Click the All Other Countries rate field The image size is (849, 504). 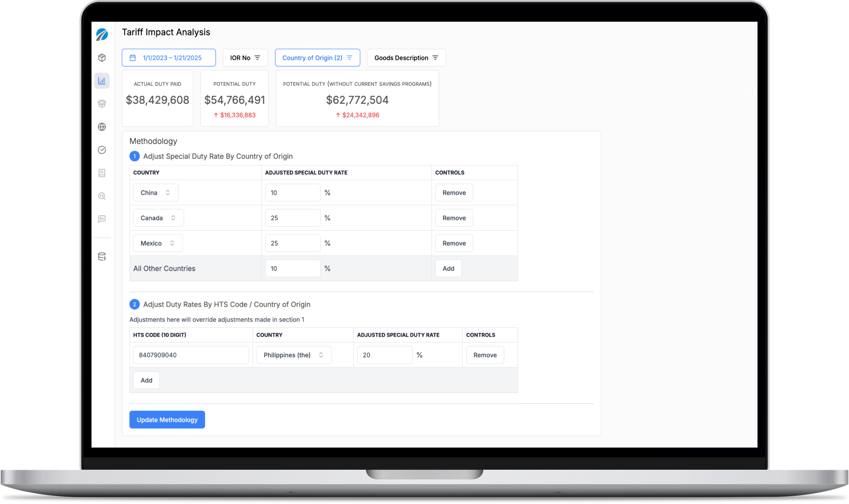[293, 269]
